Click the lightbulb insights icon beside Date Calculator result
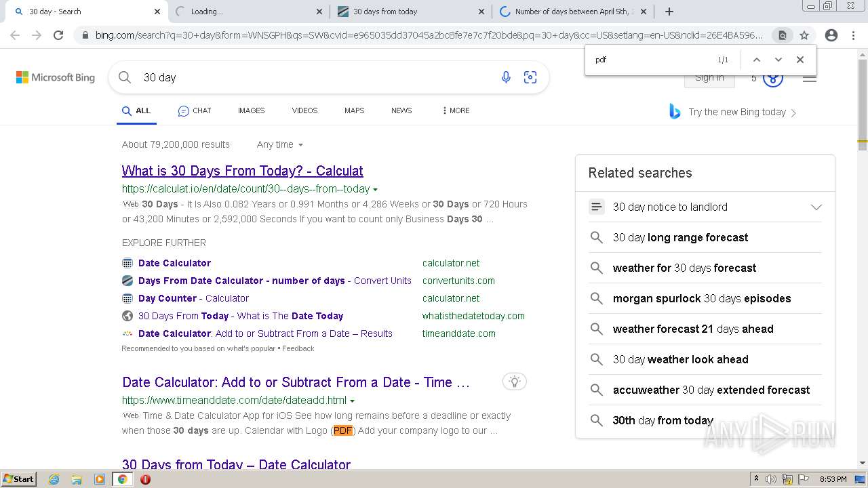This screenshot has width=868, height=488. coord(515,382)
